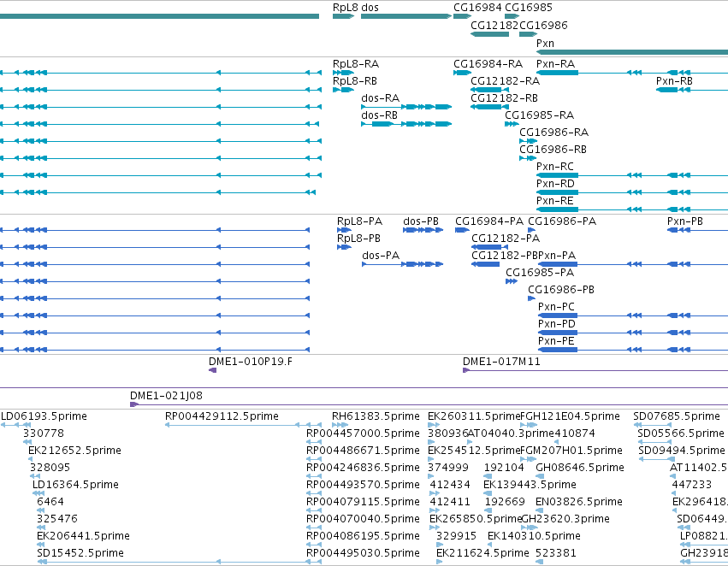Click the Pxn-PA protein label
The height and width of the screenshot is (566, 728).
tap(557, 256)
